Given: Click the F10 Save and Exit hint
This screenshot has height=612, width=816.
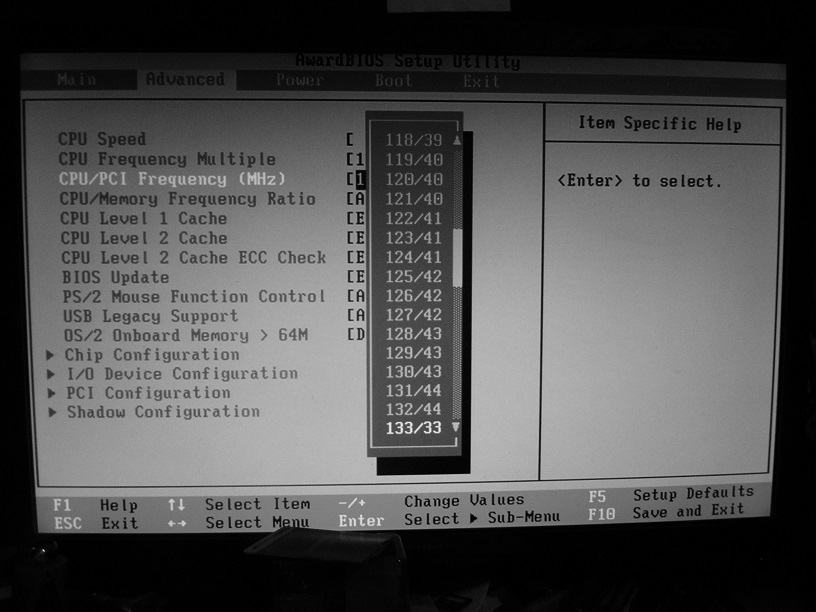Looking at the screenshot, I should [666, 513].
